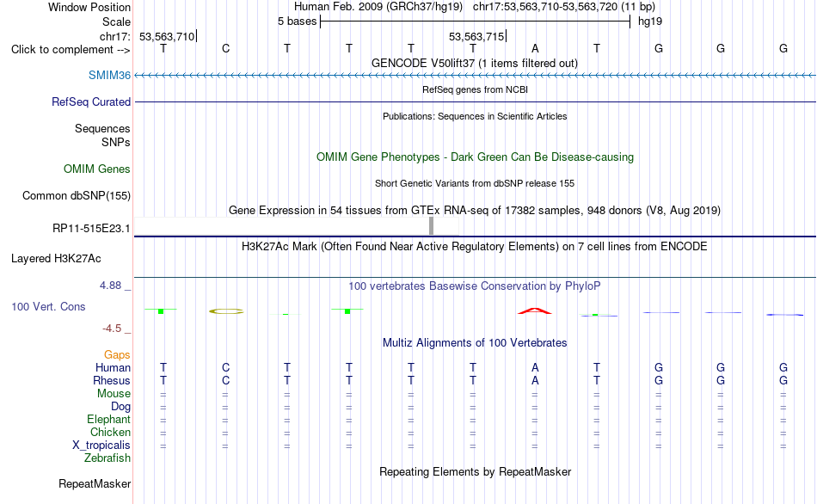Click the 5 bases scale bar

tap(475, 22)
